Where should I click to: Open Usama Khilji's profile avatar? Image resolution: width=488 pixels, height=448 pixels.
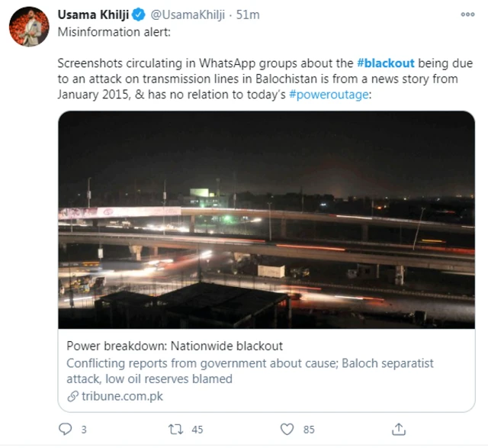point(29,27)
